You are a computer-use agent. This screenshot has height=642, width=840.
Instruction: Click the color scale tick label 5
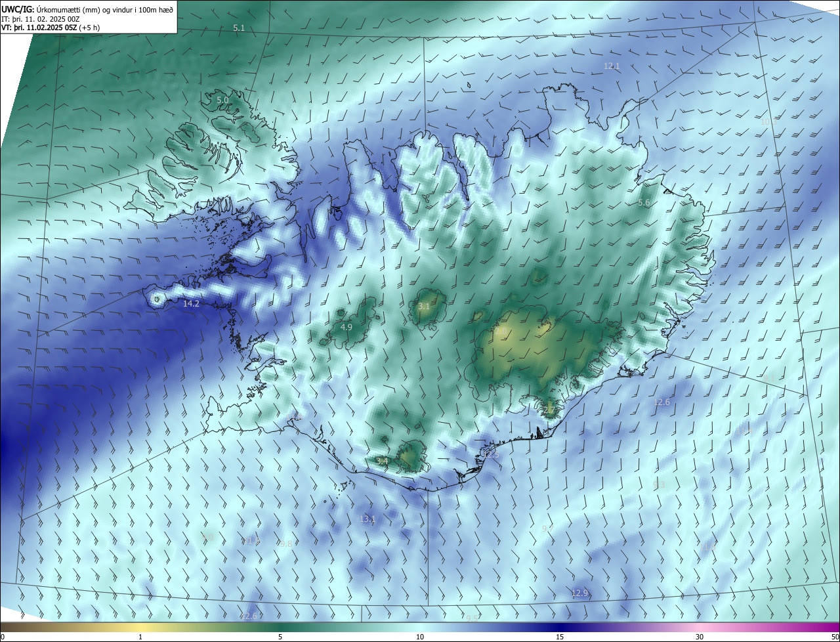coord(280,637)
